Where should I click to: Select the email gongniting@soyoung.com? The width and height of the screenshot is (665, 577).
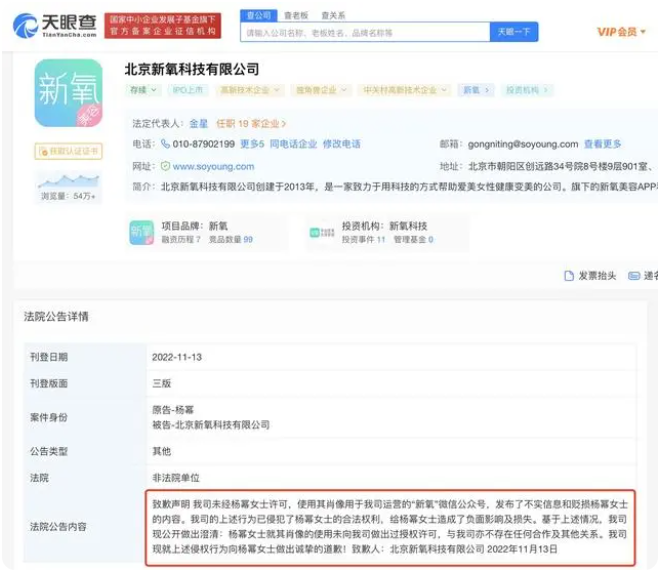pos(523,144)
